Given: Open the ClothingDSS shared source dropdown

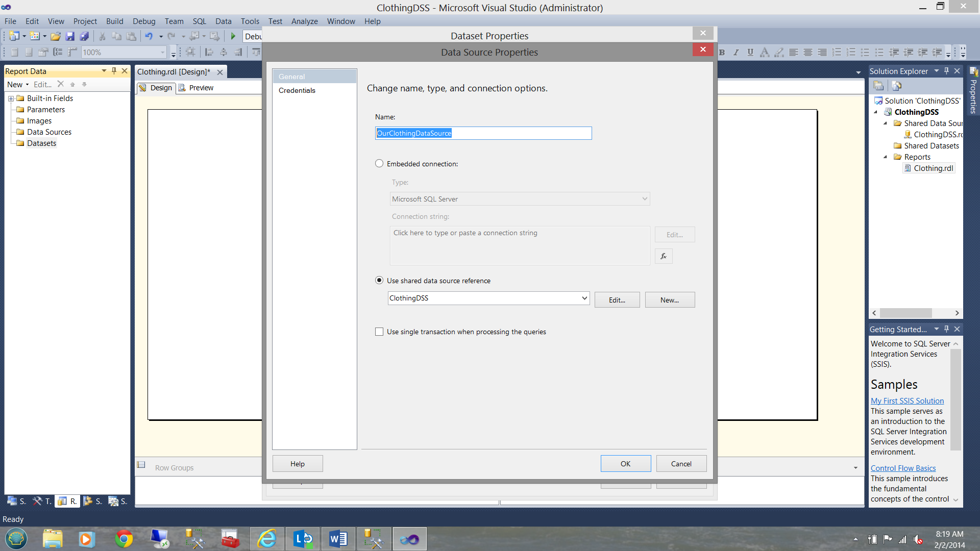Looking at the screenshot, I should tap(584, 298).
